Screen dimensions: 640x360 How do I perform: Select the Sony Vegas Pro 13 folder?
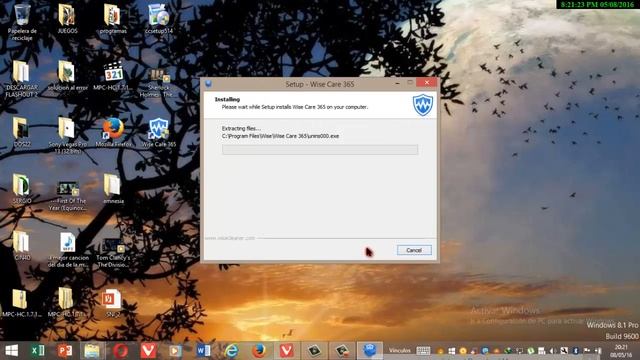click(x=67, y=136)
